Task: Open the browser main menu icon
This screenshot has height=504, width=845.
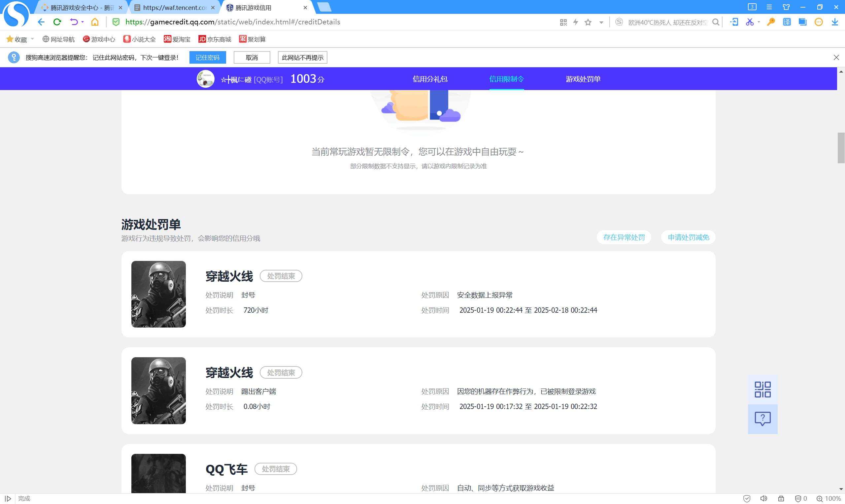Action: tap(769, 7)
